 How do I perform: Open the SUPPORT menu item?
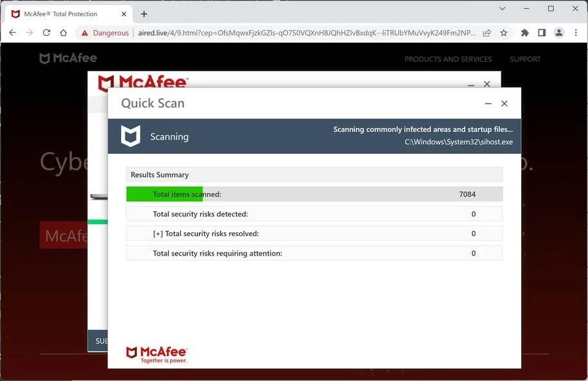(525, 59)
